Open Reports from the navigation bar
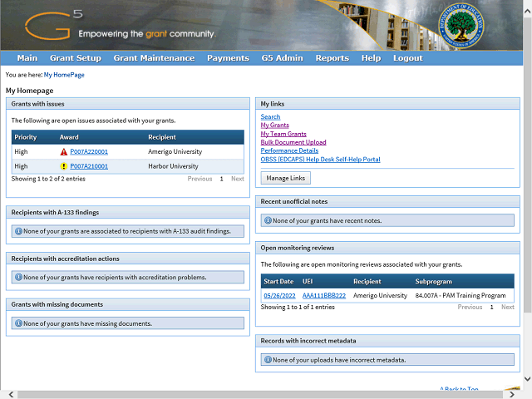 [x=332, y=58]
